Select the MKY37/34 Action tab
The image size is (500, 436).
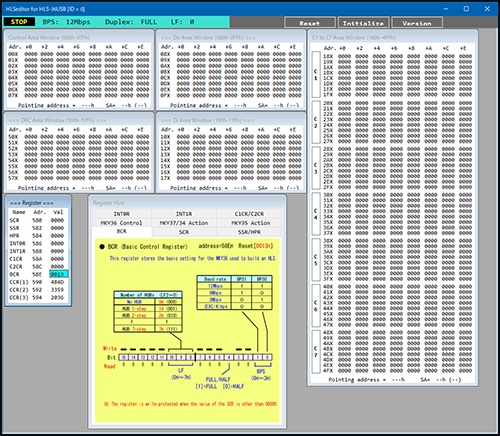[x=184, y=223]
